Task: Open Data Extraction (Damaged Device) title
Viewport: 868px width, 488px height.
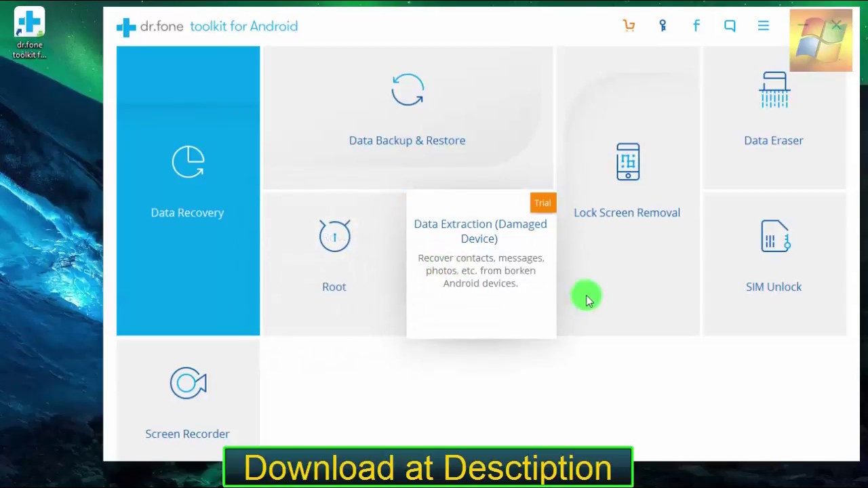Action: point(480,231)
